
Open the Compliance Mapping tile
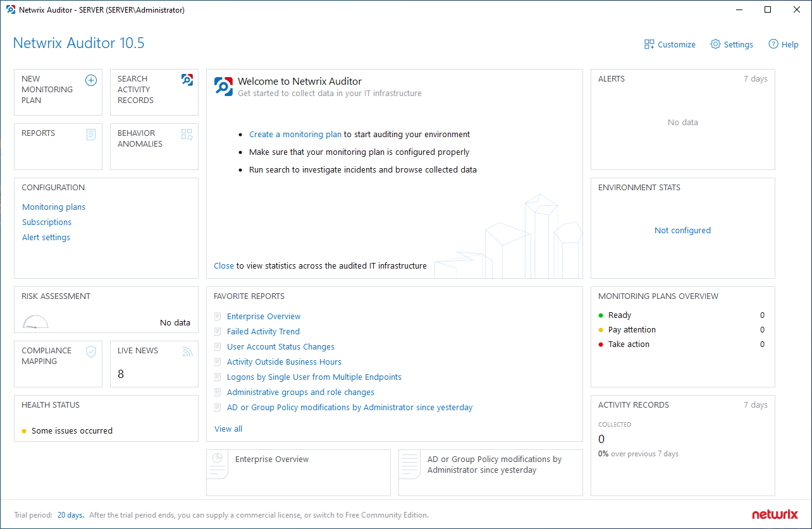58,364
